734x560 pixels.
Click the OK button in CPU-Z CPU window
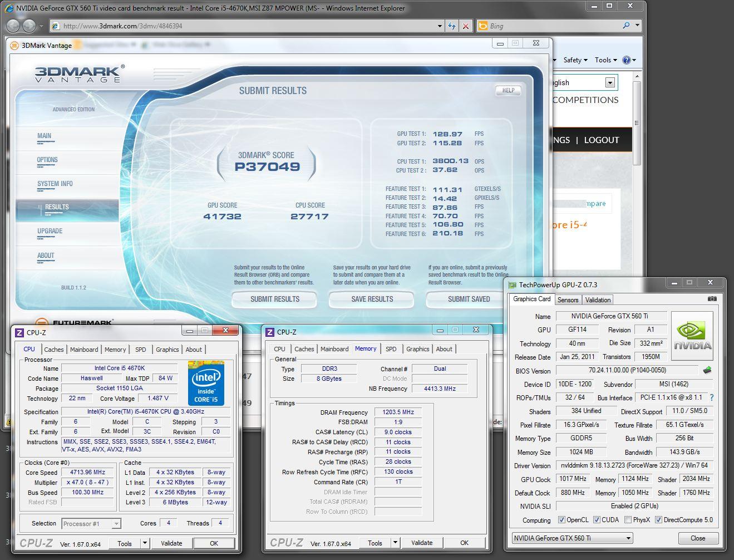point(214,543)
